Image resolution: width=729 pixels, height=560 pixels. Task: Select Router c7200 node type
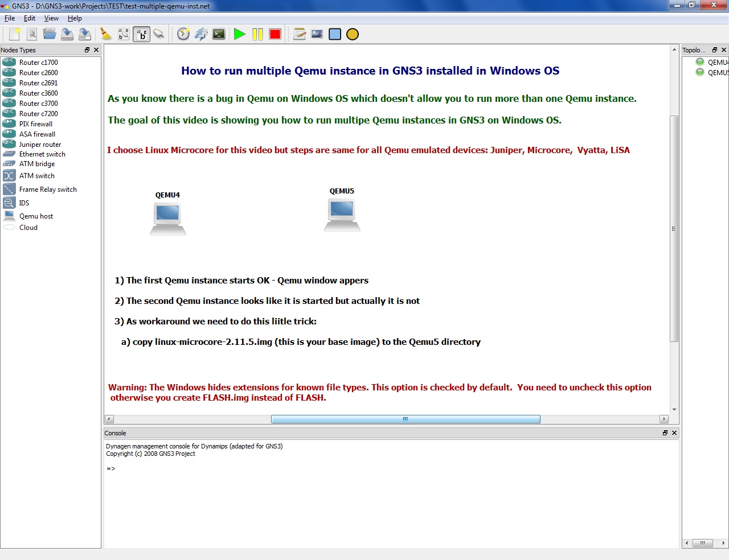click(39, 114)
